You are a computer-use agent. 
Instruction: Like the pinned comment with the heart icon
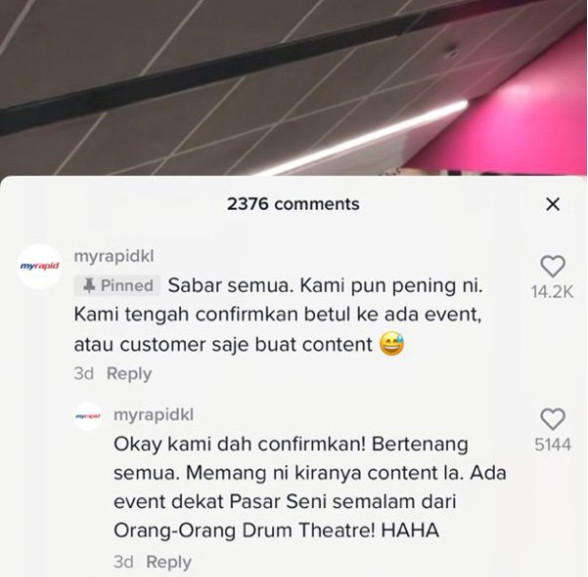553,266
